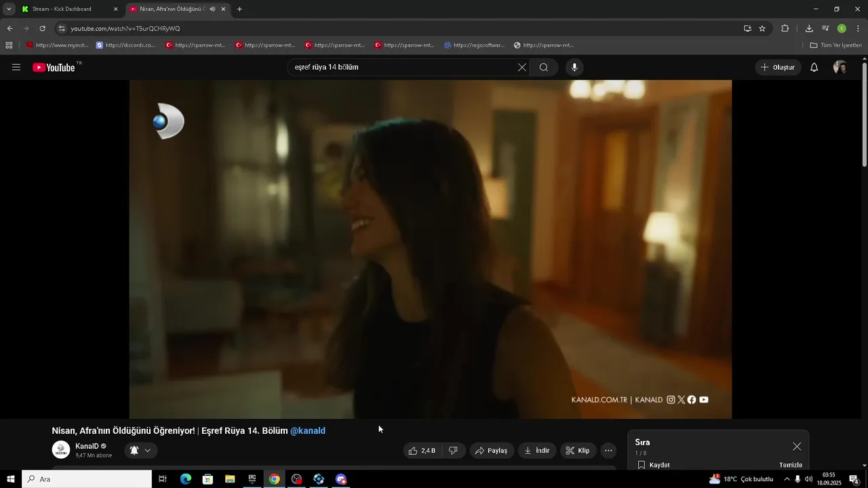Open the KanalD channel name link
868x488 pixels.
pyautogui.click(x=87, y=446)
